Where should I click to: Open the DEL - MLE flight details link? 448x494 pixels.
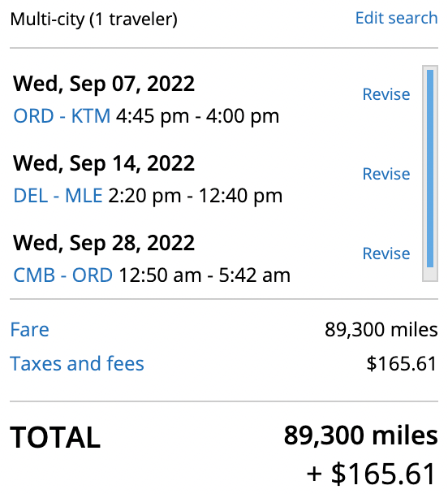[58, 196]
